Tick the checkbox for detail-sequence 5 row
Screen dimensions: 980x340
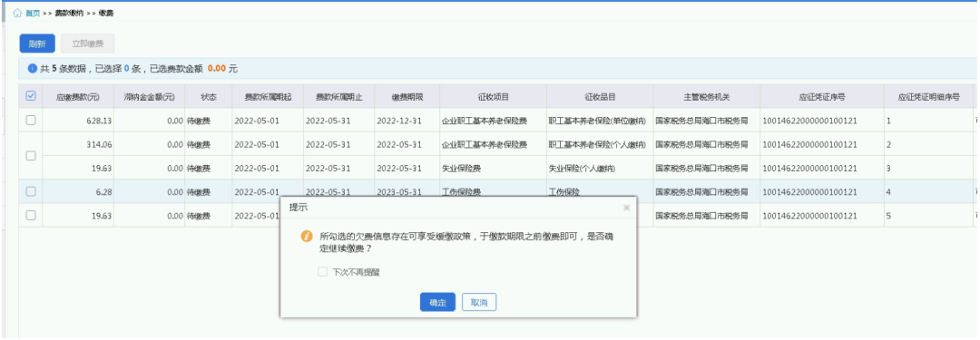click(31, 215)
